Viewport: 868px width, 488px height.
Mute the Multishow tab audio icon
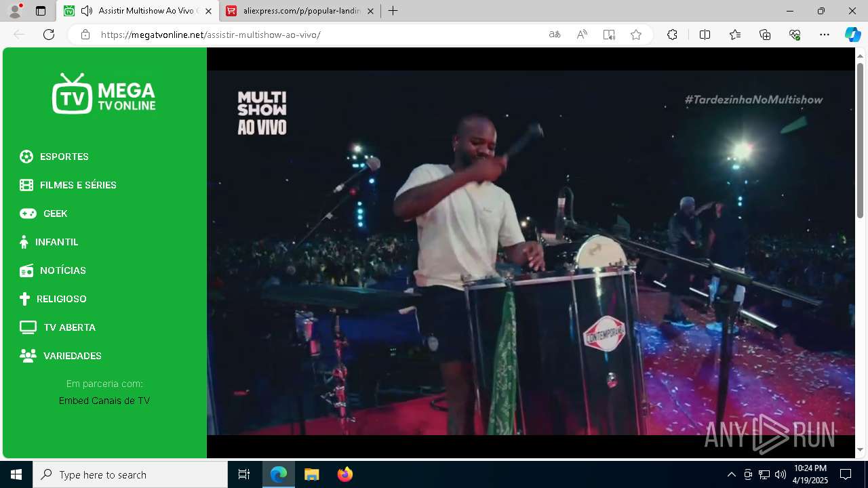(86, 11)
